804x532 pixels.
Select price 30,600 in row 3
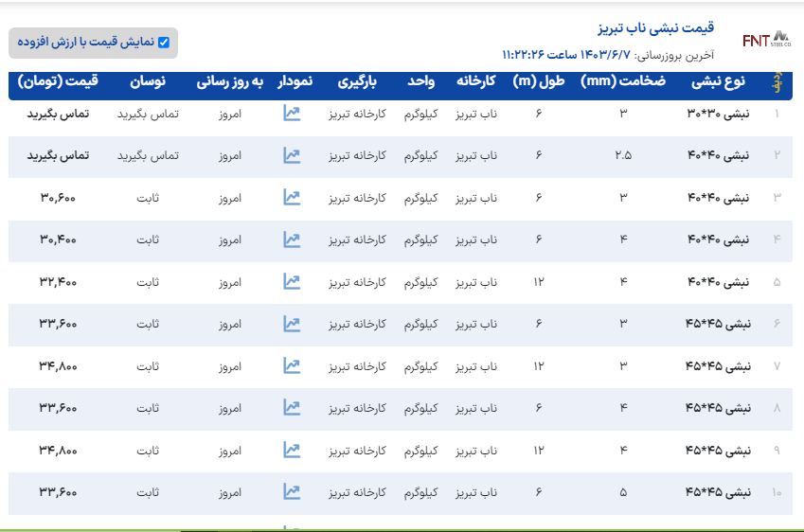coord(59,198)
